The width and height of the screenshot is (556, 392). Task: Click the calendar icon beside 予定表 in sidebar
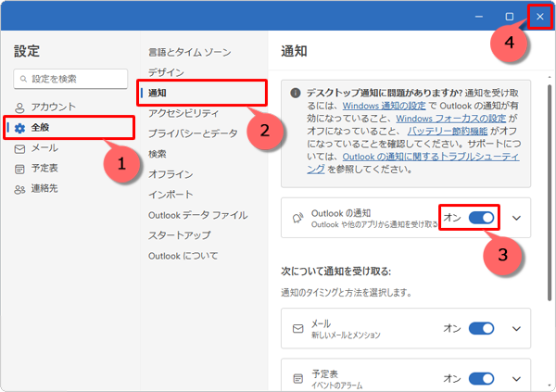point(19,170)
